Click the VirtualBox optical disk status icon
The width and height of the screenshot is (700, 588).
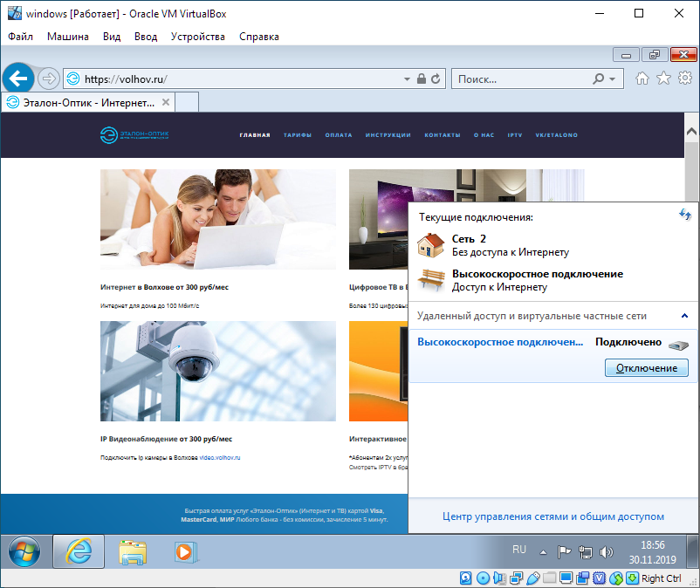483,578
